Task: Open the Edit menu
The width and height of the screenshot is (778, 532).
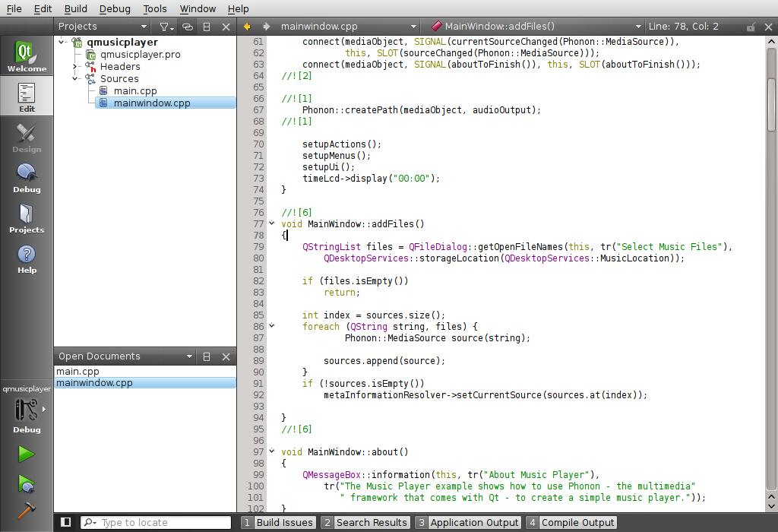Action: pos(43,9)
